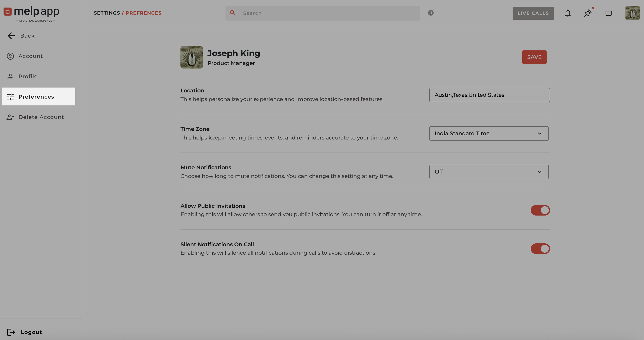The height and width of the screenshot is (340, 644).
Task: Disable Allow Public Invitations toggle
Action: click(540, 210)
